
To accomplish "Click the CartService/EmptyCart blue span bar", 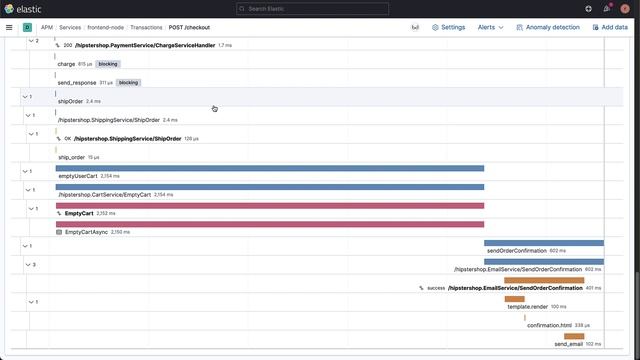I will (270, 187).
